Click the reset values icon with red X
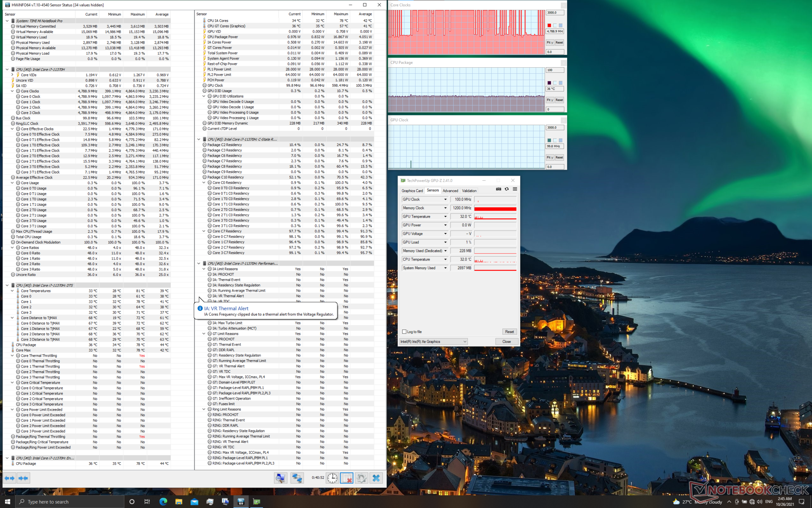 point(346,478)
